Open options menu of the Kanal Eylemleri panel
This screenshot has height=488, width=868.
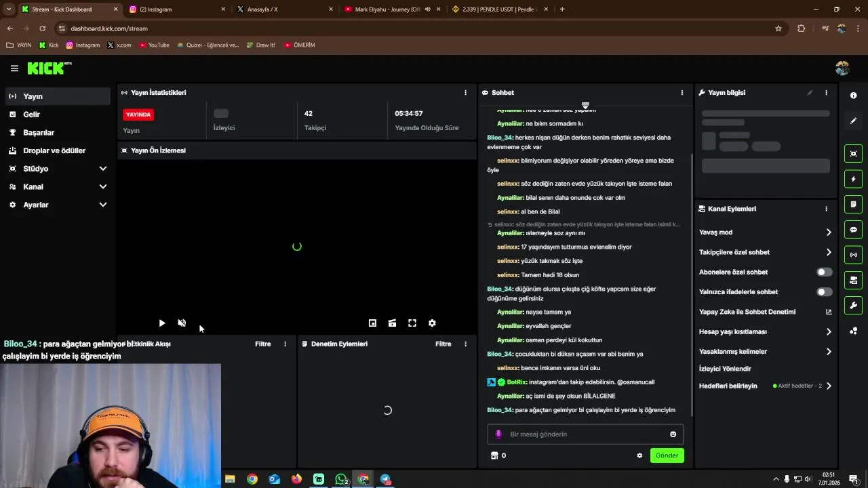click(826, 209)
